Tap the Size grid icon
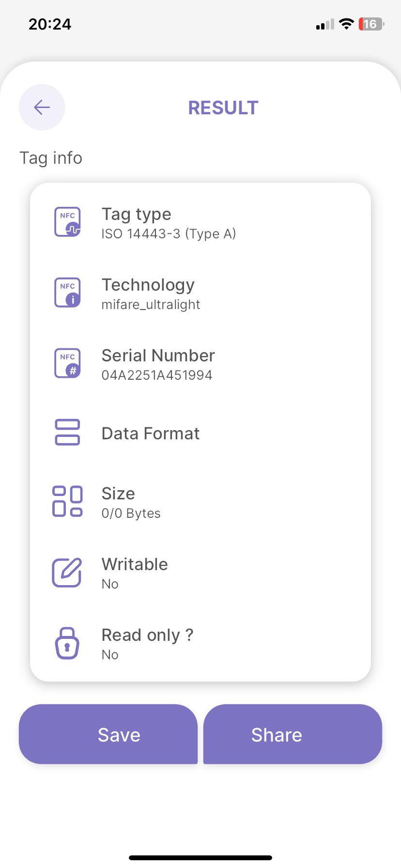Image resolution: width=401 pixels, height=868 pixels. coord(67,501)
